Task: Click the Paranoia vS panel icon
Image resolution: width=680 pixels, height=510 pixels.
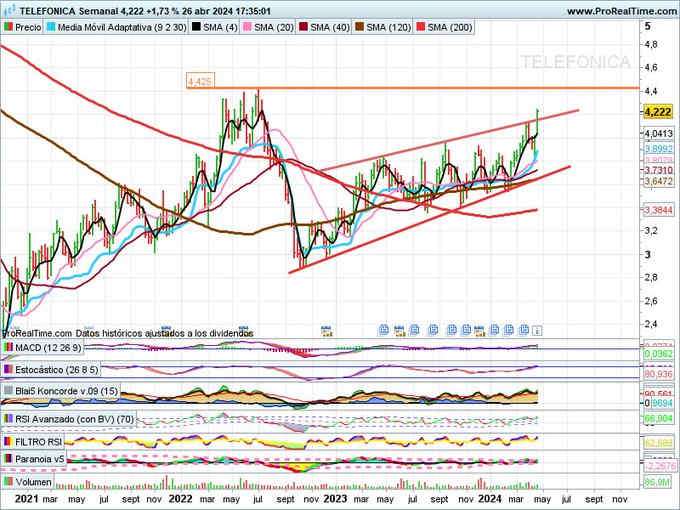Action: point(8,458)
